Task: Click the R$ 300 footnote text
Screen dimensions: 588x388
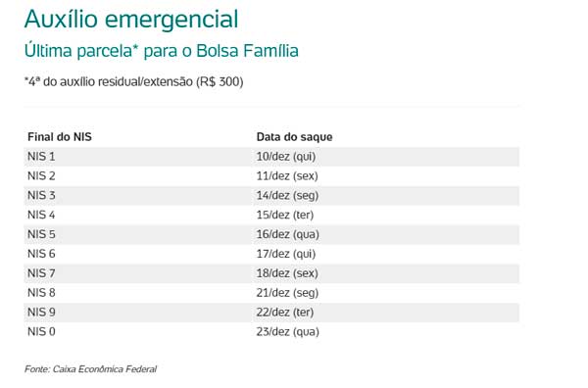Action: pyautogui.click(x=134, y=81)
